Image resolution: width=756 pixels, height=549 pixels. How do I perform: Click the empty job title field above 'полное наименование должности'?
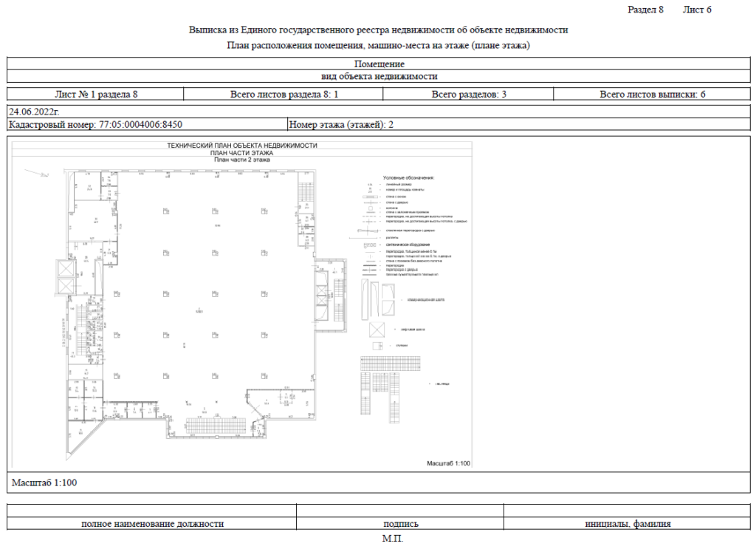point(151,511)
